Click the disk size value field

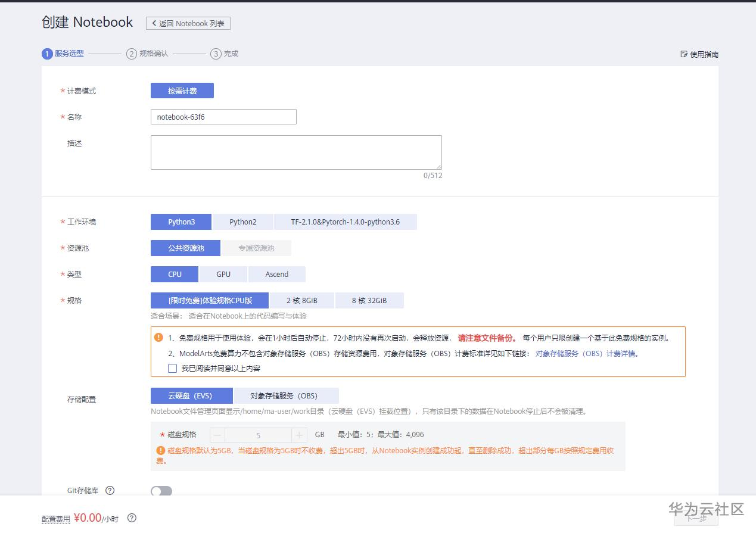tap(258, 435)
